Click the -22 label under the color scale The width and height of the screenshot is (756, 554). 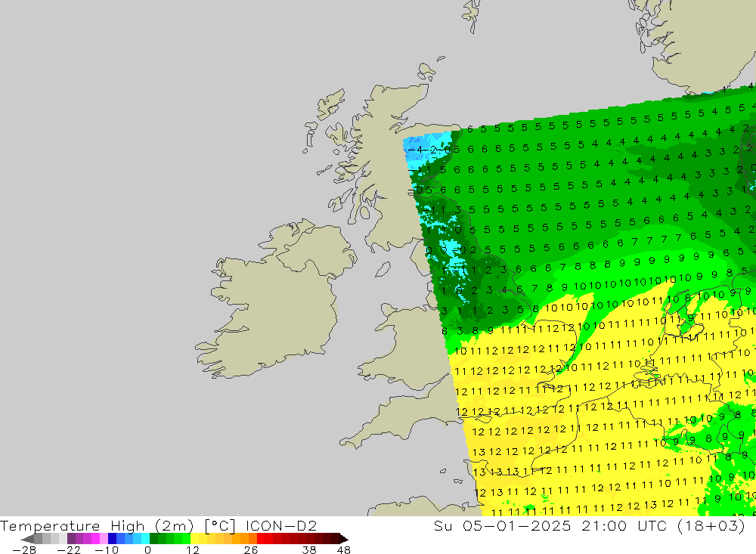coord(69,550)
